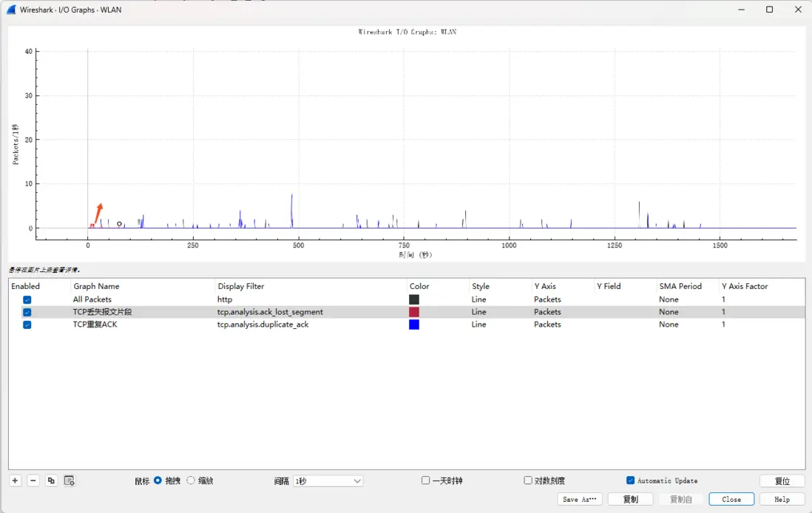
Task: Uncheck the TCP重复ACK graph checkbox
Action: [27, 325]
